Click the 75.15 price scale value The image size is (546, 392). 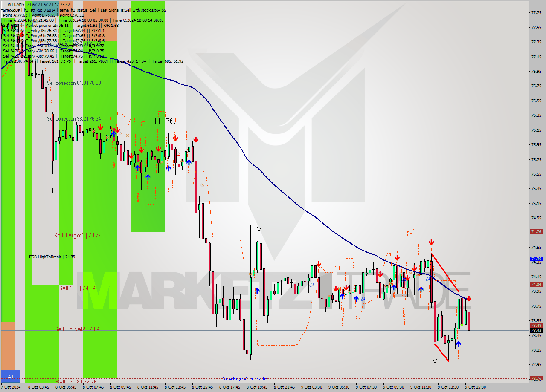point(536,203)
